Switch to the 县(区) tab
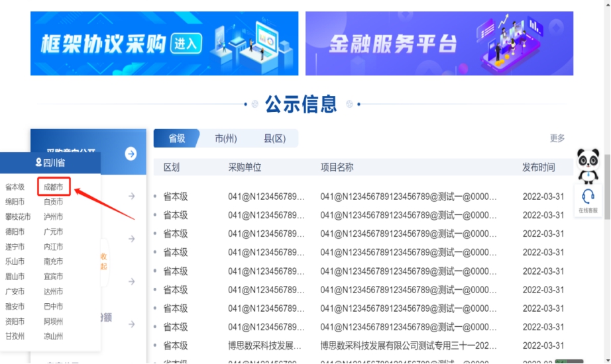Viewport: 611px width, 364px height. coord(274,138)
